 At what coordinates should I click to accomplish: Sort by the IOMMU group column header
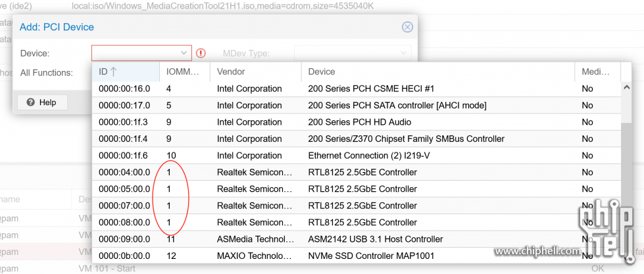[185, 72]
